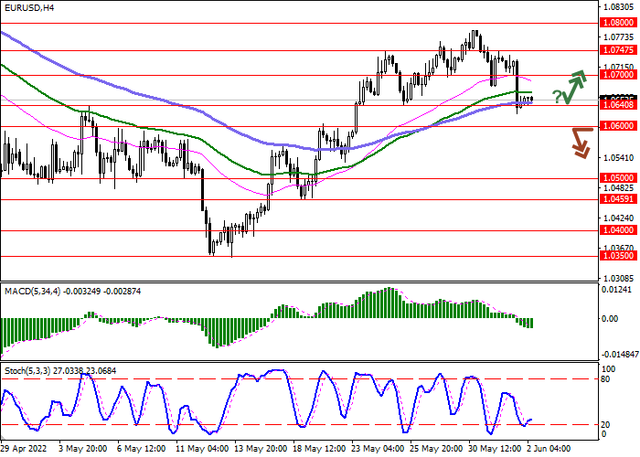Viewport: 640px width, 457px height.
Task: Click the 0.00 MACD scale value
Action: click(610, 318)
